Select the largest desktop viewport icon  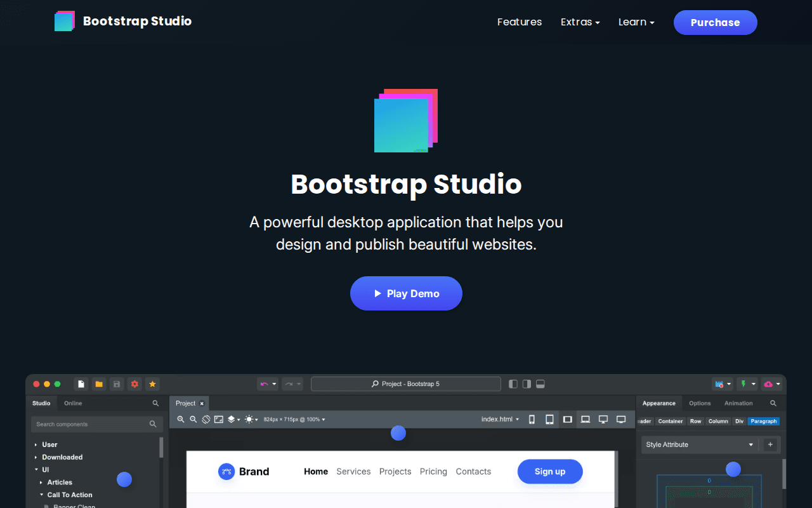coord(621,419)
